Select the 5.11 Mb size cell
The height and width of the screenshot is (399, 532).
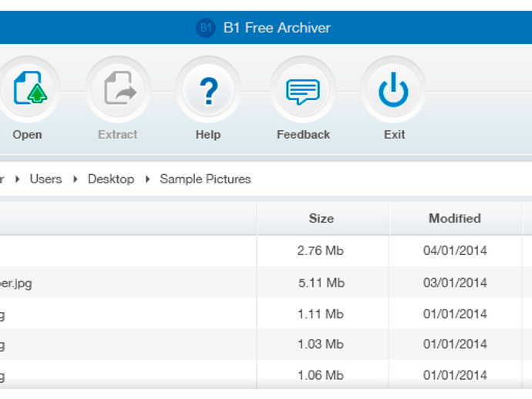322,283
